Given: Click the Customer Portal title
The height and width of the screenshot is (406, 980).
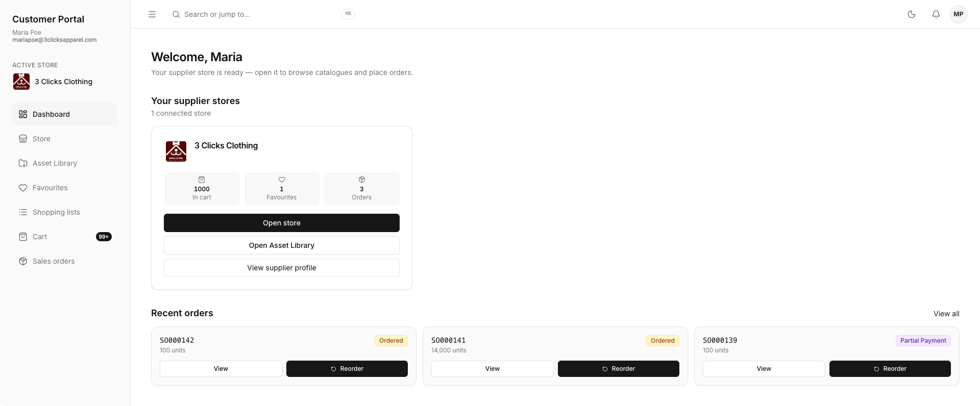Looking at the screenshot, I should [x=48, y=19].
